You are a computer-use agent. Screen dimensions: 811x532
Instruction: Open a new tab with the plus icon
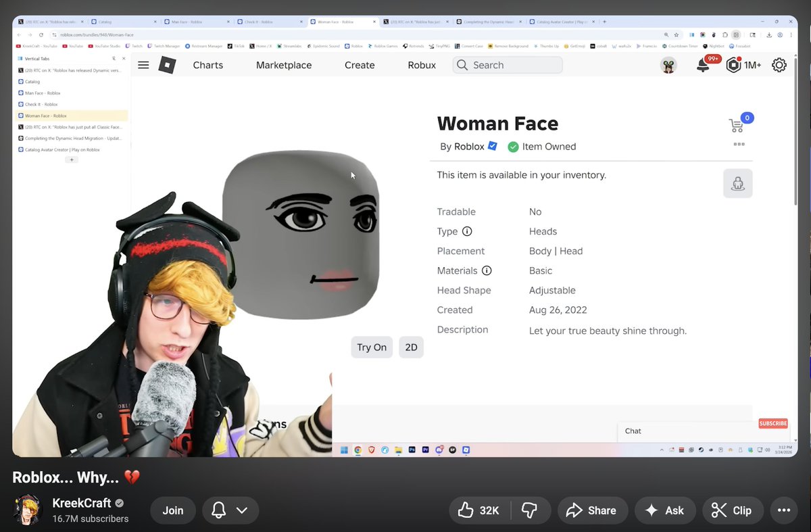pos(604,22)
